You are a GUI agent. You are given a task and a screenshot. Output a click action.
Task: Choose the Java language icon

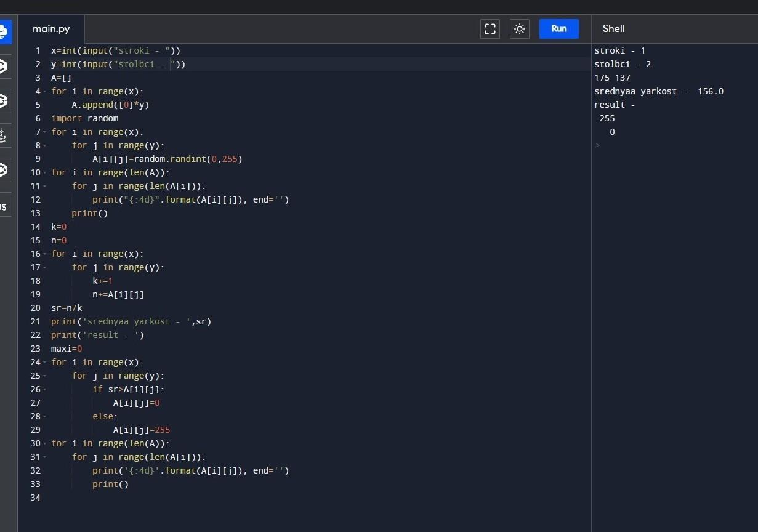click(4, 135)
